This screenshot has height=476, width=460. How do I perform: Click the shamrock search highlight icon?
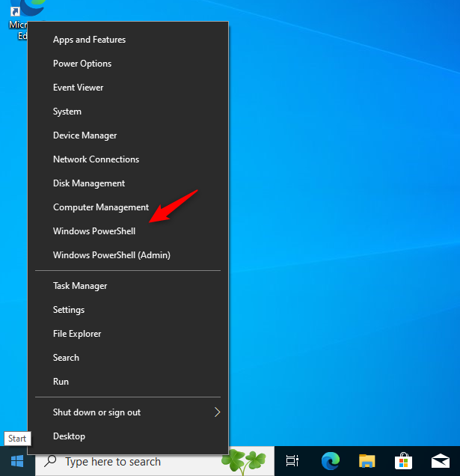pyautogui.click(x=244, y=461)
